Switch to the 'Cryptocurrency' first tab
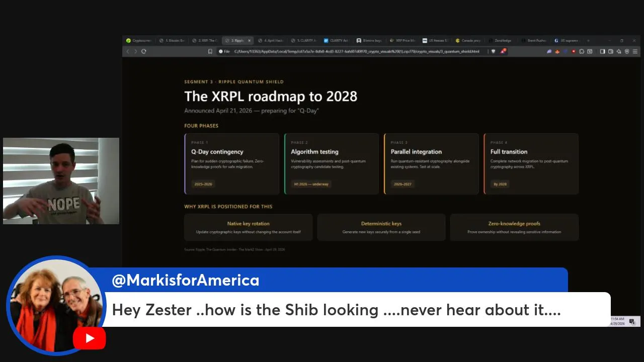 click(x=138, y=41)
